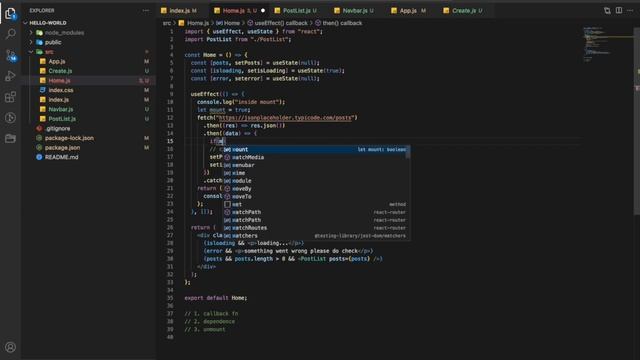Click the 'let mount = true;' line

coord(224,110)
